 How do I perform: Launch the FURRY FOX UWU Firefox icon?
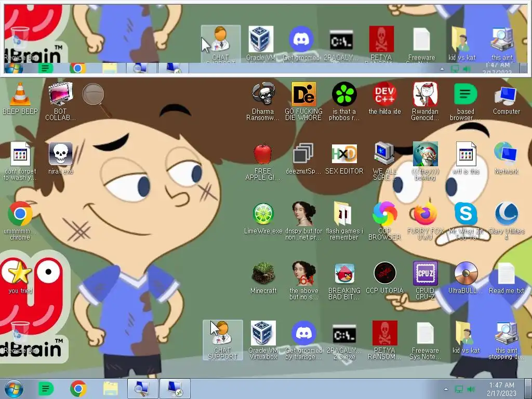click(425, 221)
